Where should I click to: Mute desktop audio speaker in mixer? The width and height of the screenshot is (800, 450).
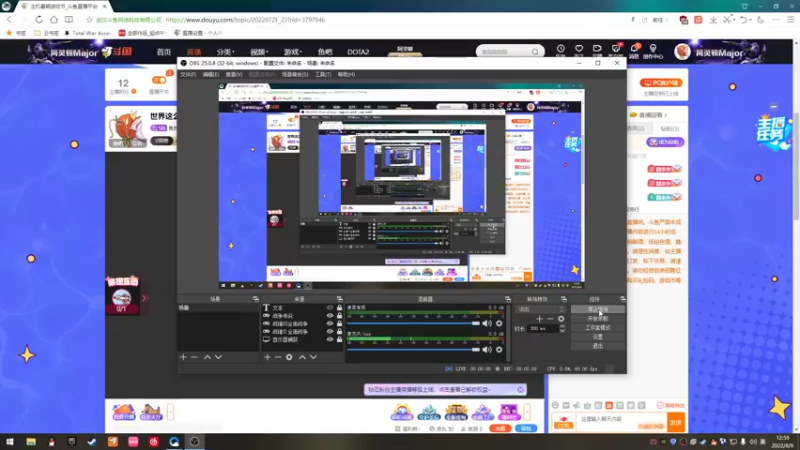487,323
